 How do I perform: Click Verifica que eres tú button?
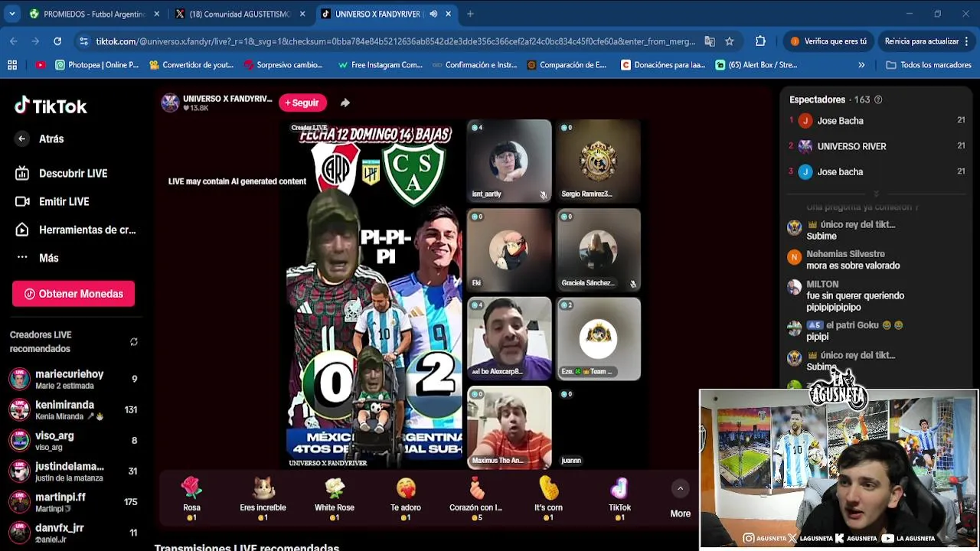(829, 41)
